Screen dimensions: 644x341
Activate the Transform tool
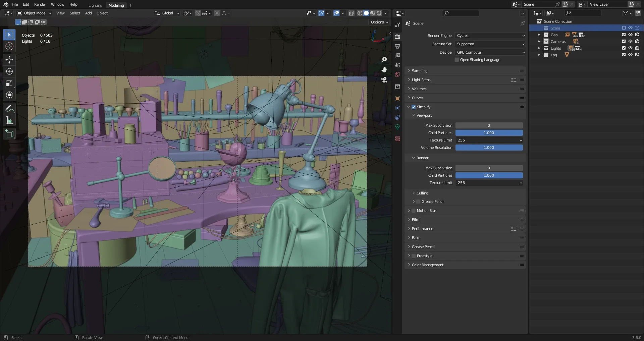pyautogui.click(x=9, y=95)
